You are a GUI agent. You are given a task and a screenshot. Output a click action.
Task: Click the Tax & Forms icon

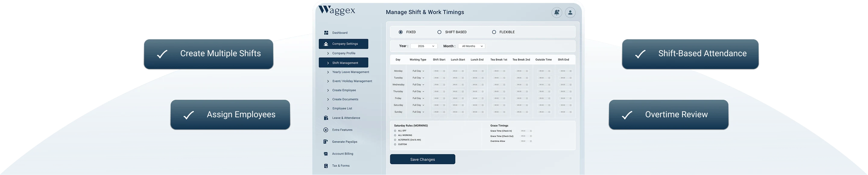pyautogui.click(x=326, y=166)
